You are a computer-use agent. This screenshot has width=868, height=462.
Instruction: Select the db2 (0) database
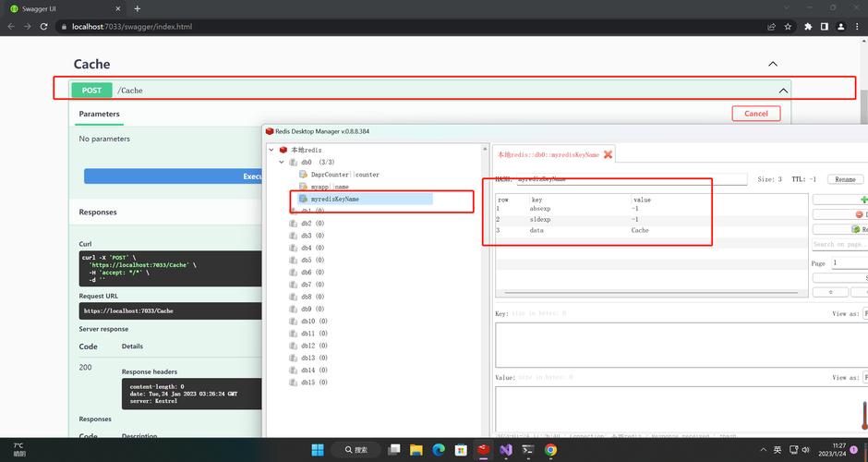(313, 224)
